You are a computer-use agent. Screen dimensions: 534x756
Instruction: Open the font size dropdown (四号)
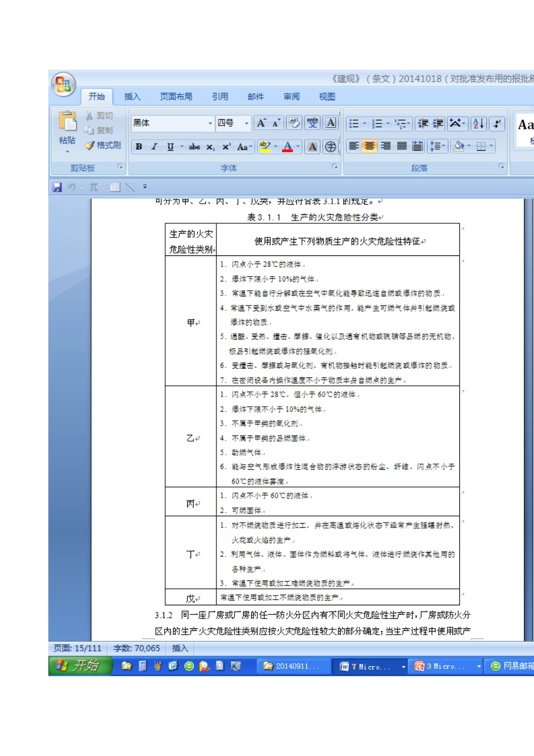pos(246,123)
